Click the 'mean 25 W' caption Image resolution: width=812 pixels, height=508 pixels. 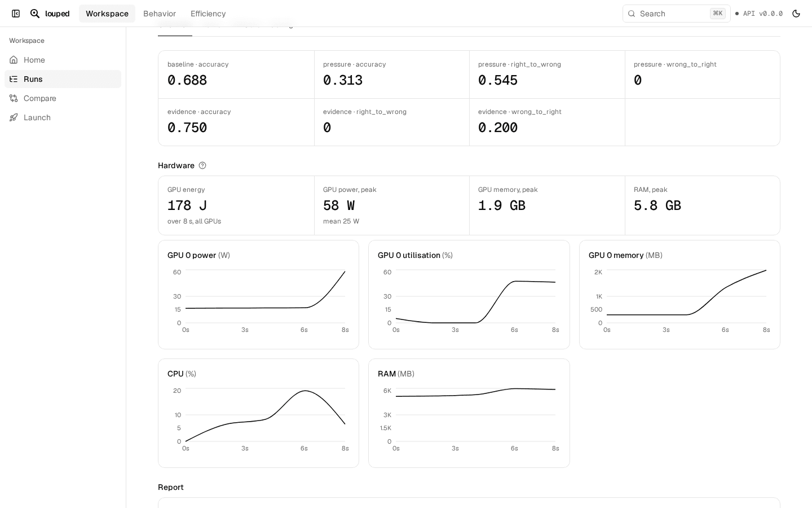tap(341, 221)
